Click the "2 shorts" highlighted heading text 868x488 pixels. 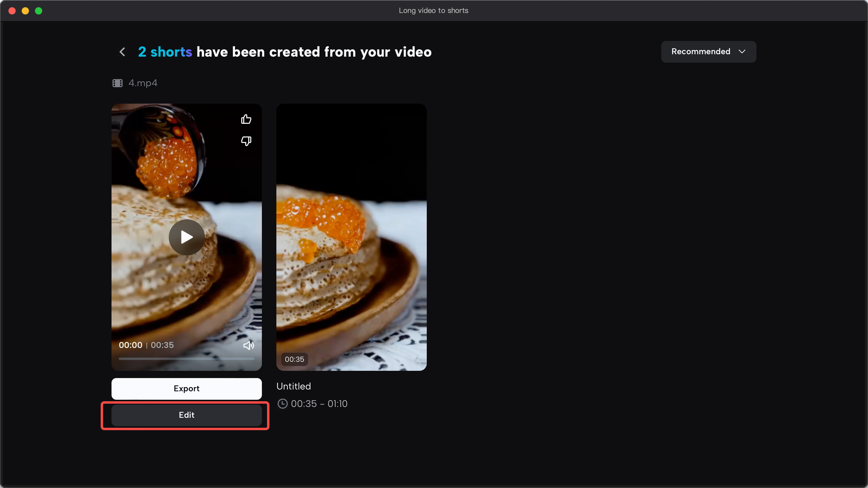click(165, 52)
